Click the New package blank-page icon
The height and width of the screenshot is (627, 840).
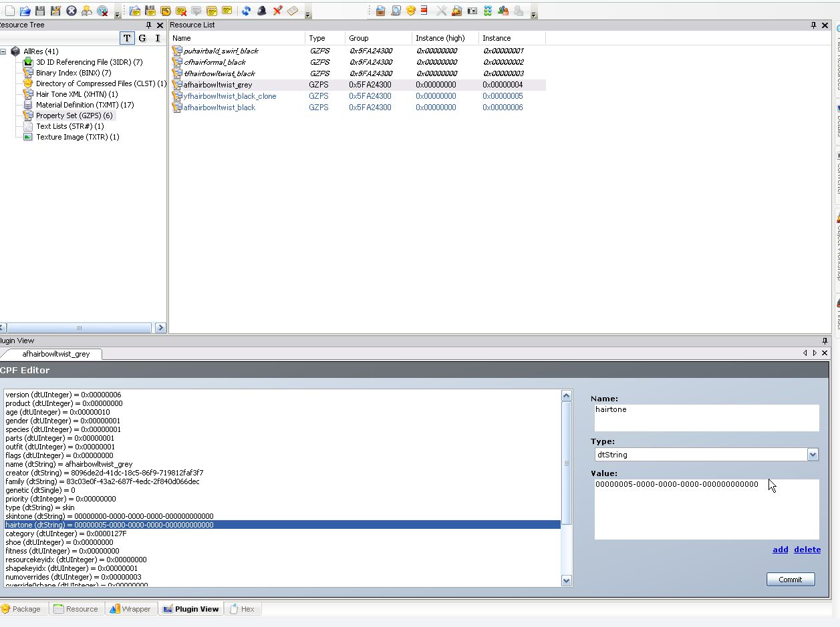tap(9, 11)
